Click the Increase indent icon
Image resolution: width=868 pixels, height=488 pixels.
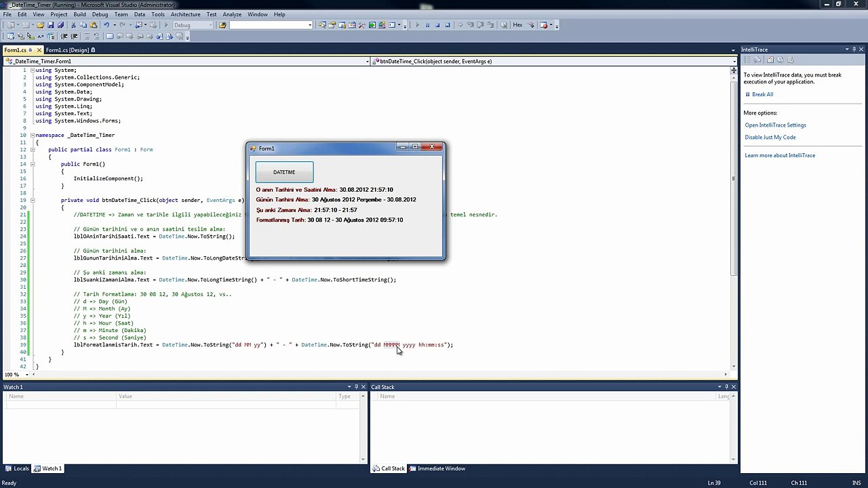(74, 36)
